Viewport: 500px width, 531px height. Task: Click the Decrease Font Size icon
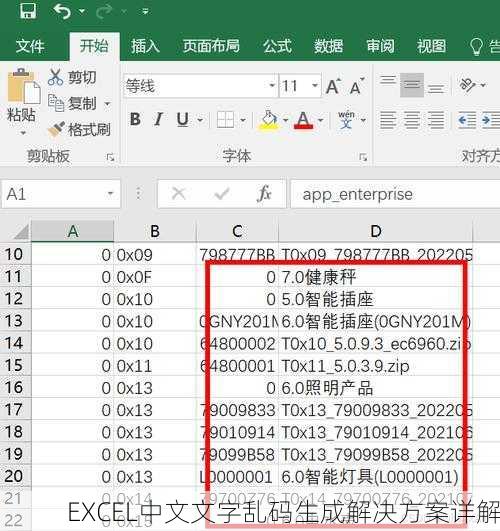coord(357,86)
